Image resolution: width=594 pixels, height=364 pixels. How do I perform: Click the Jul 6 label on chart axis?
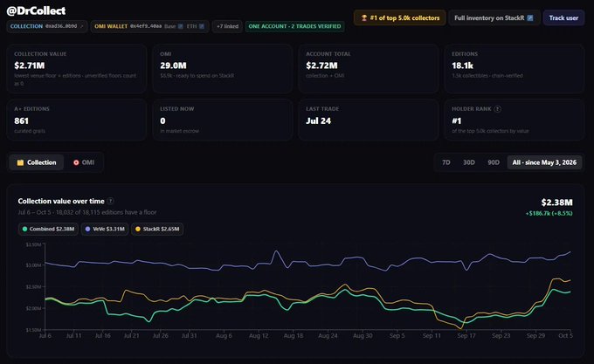point(45,335)
